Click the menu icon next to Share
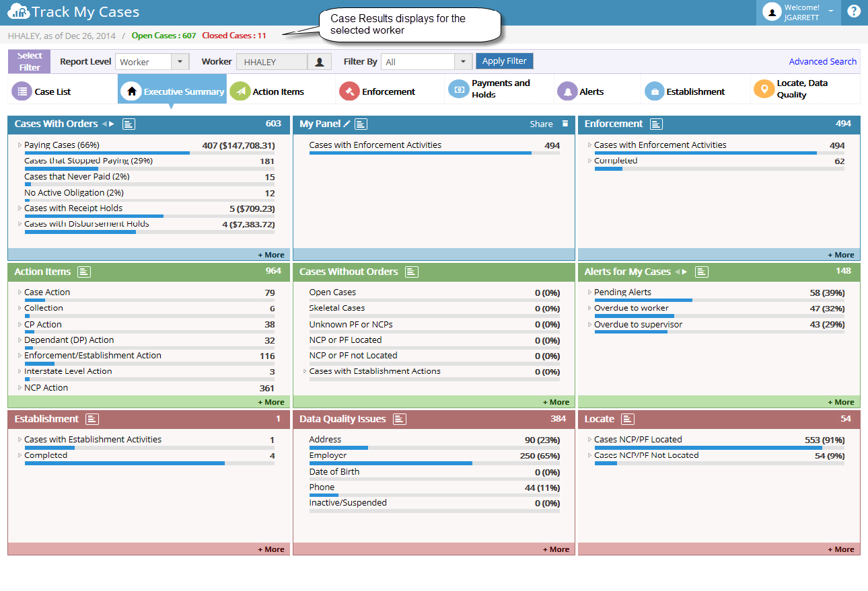The height and width of the screenshot is (591, 868). [565, 124]
